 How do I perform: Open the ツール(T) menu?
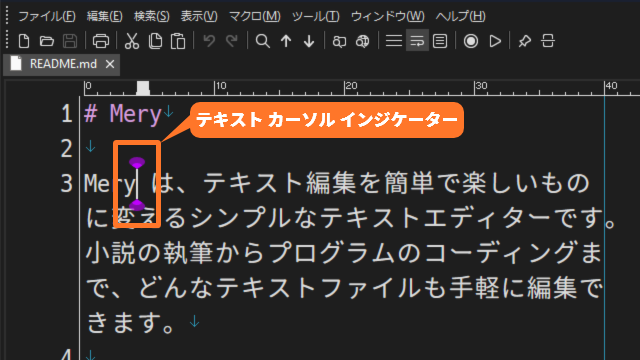click(316, 16)
